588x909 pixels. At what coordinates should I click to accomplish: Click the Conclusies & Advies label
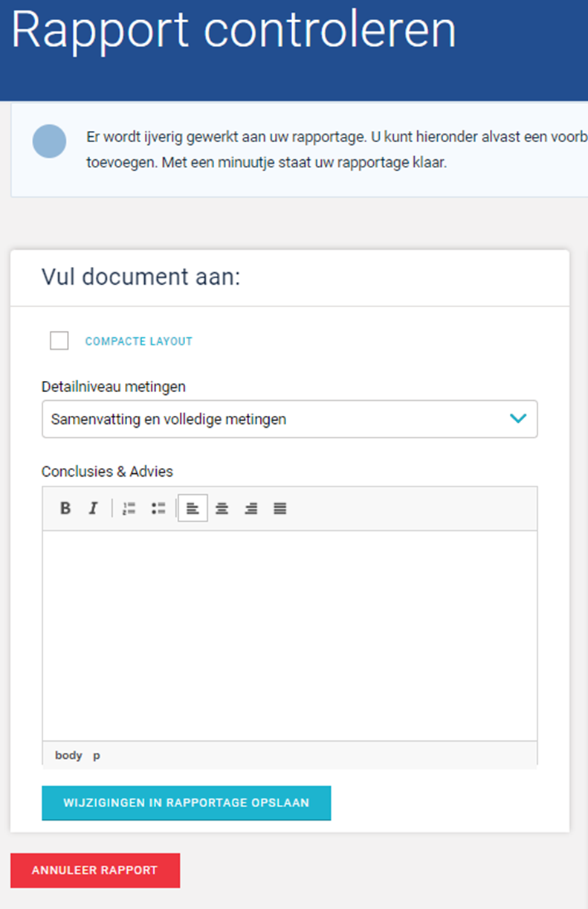[107, 472]
